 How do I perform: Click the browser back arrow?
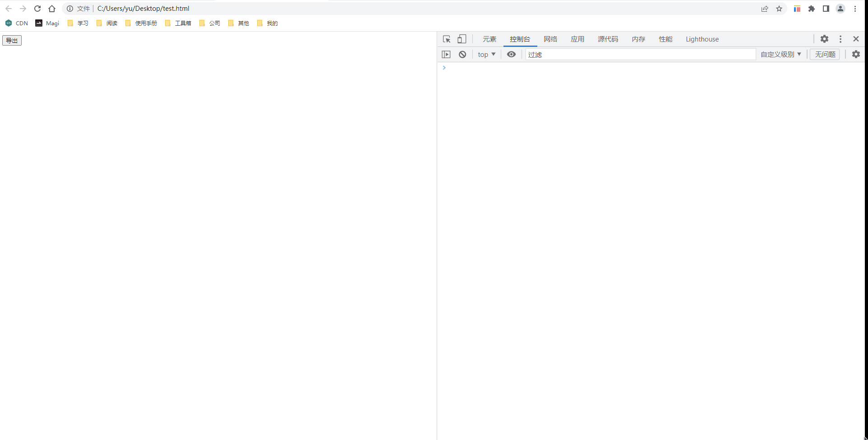pos(9,9)
